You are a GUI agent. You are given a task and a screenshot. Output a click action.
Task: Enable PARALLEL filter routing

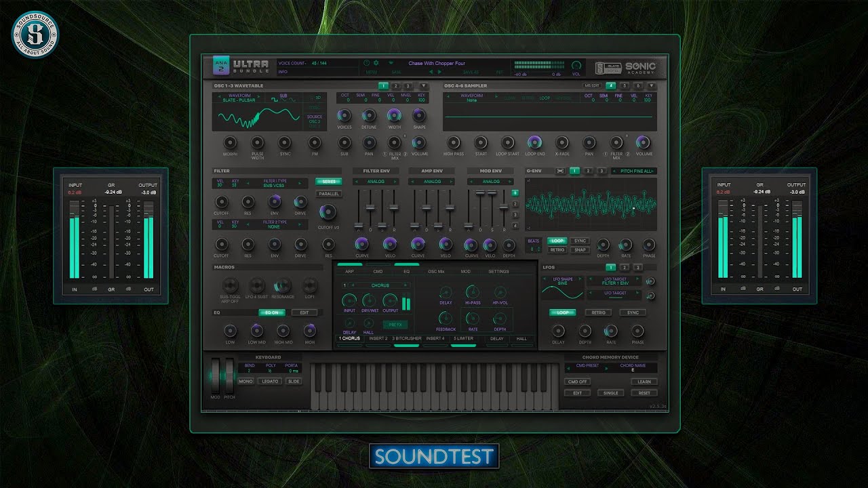pyautogui.click(x=329, y=194)
